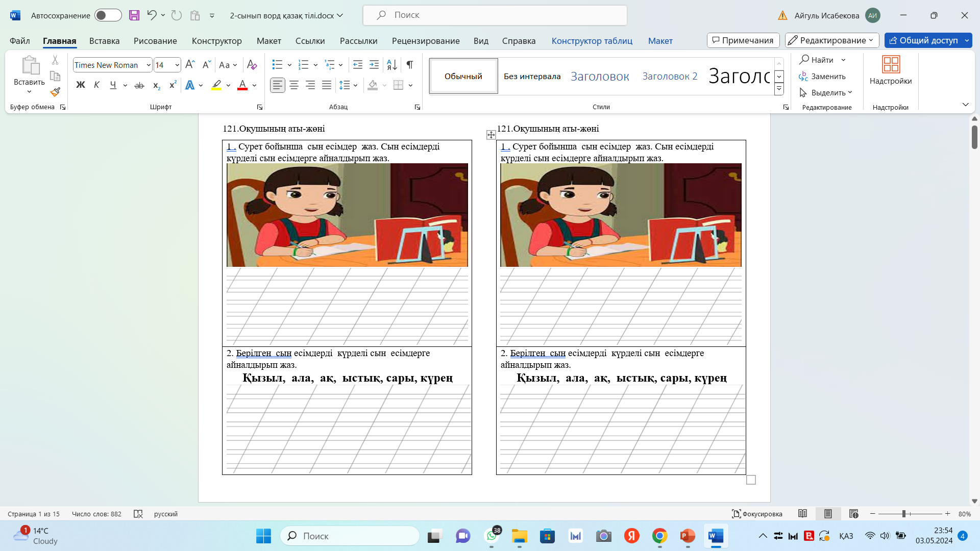This screenshot has height=551, width=980.
Task: Toggle the Автосохранение switch
Action: point(108,15)
